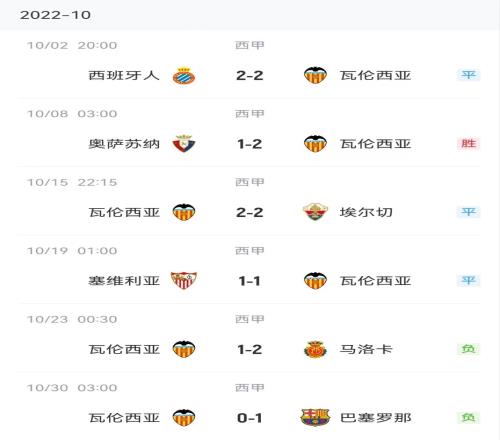
Task: Click Valencia crest in the 10/02 match
Action: (315, 75)
